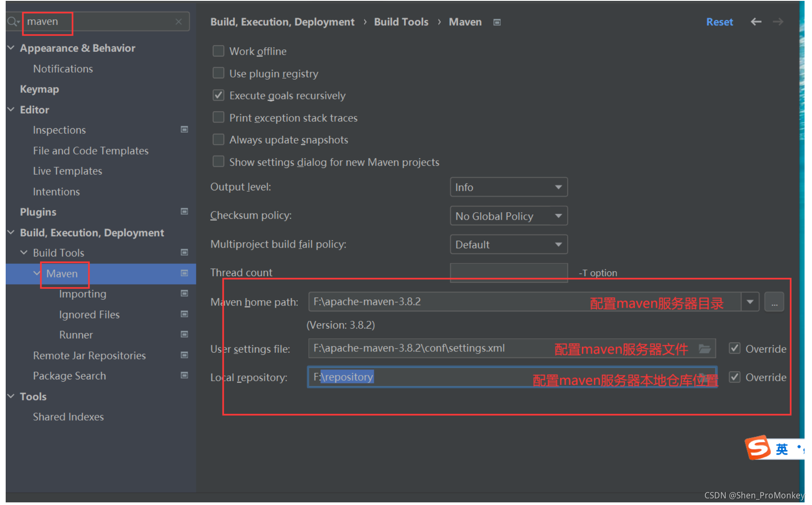The height and width of the screenshot is (505, 812).
Task: Enable Print exception stack traces
Action: pyautogui.click(x=218, y=117)
